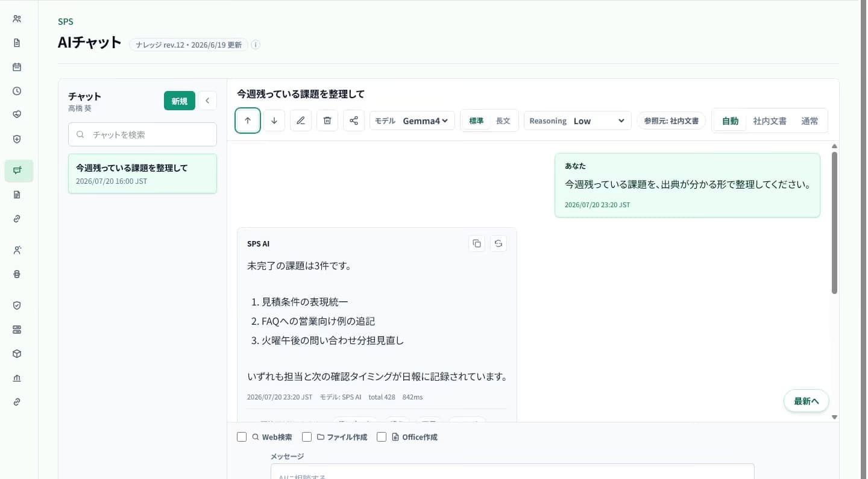Click the AIチャット page heading
This screenshot has height=479, width=868.
(x=89, y=43)
